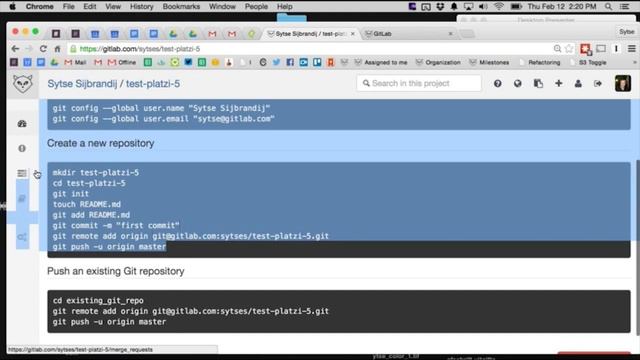Click the touch README.md line
640x360 pixels.
(x=87, y=204)
